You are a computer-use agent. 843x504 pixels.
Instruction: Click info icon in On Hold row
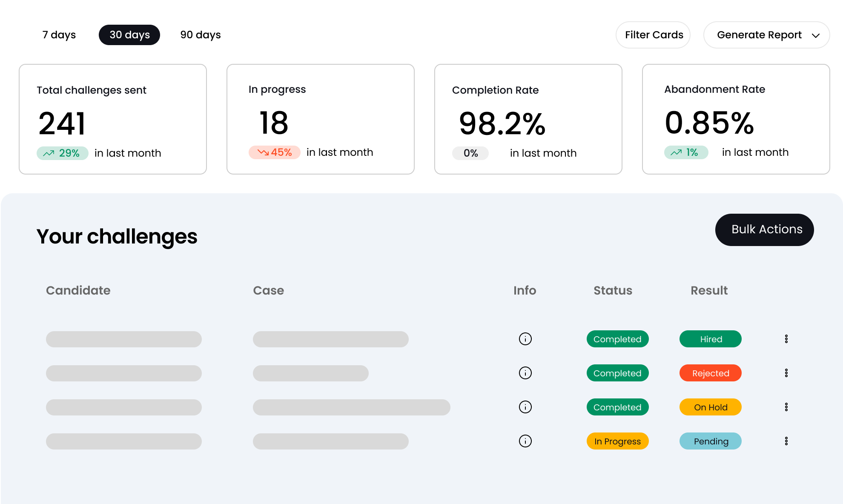pyautogui.click(x=525, y=407)
